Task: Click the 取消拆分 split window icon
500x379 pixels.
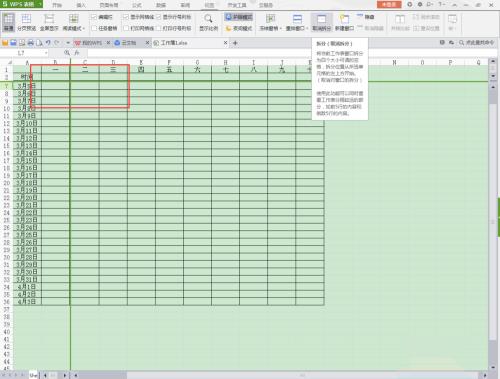Action: tap(321, 22)
